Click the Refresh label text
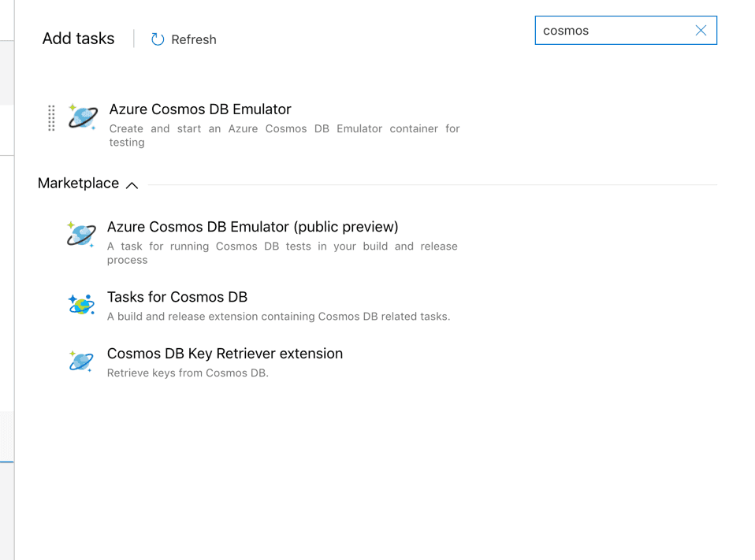 click(194, 39)
